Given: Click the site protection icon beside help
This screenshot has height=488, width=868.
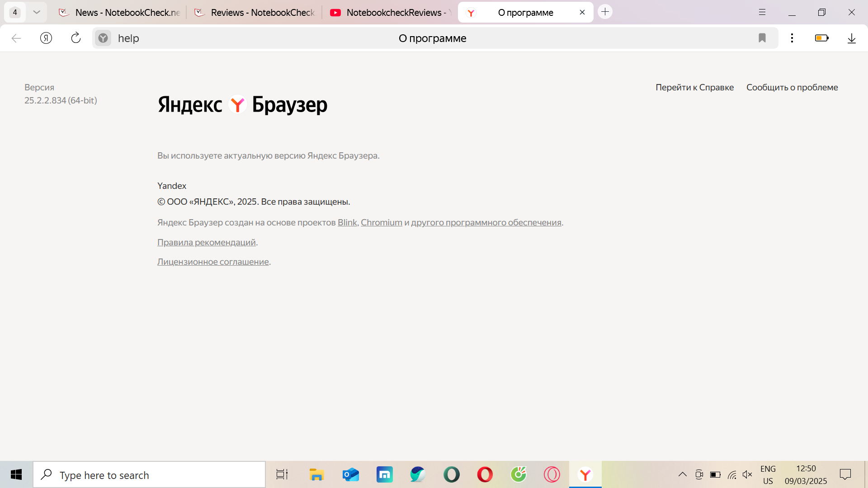Looking at the screenshot, I should coord(103,38).
